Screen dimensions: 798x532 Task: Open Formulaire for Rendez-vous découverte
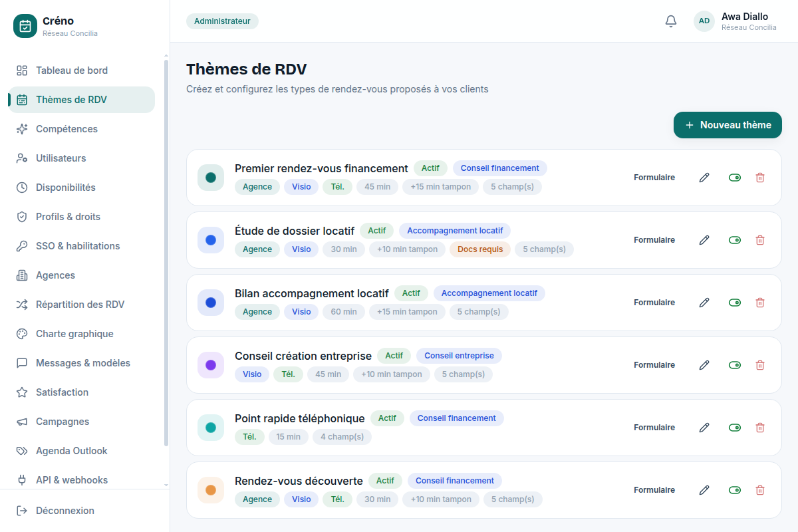(x=654, y=490)
